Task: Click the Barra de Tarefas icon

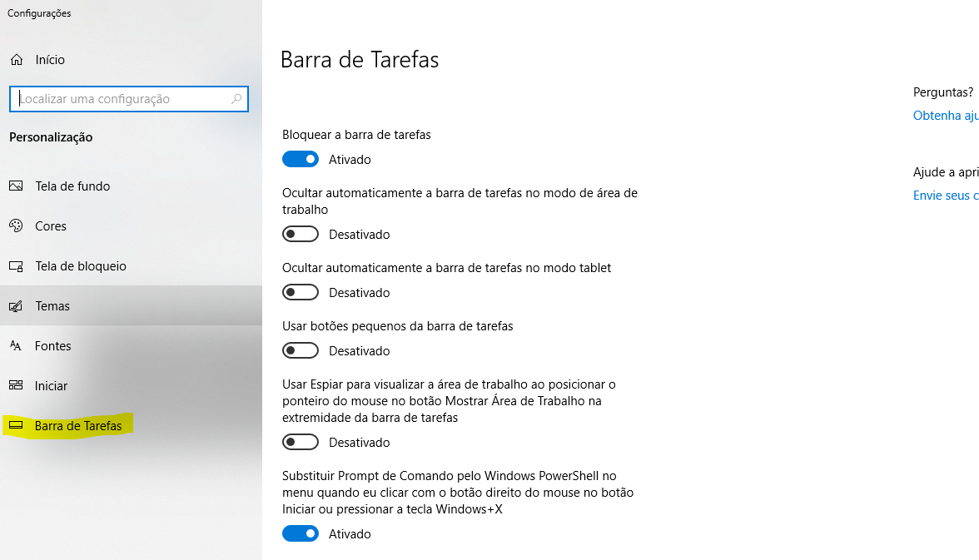Action: coord(17,425)
